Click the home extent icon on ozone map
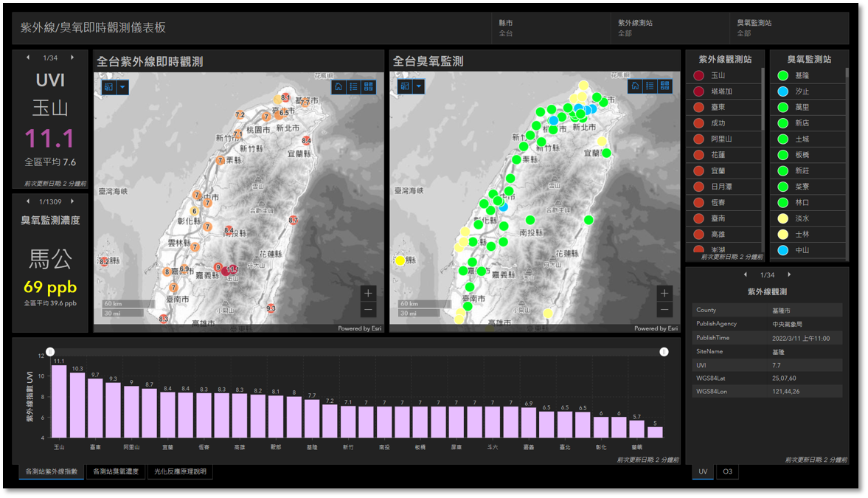868x498 pixels. click(635, 87)
